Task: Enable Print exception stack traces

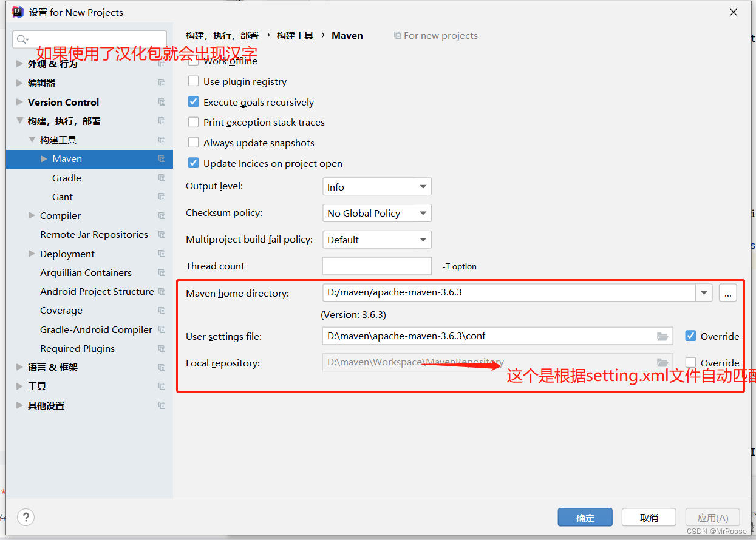Action: [x=193, y=122]
